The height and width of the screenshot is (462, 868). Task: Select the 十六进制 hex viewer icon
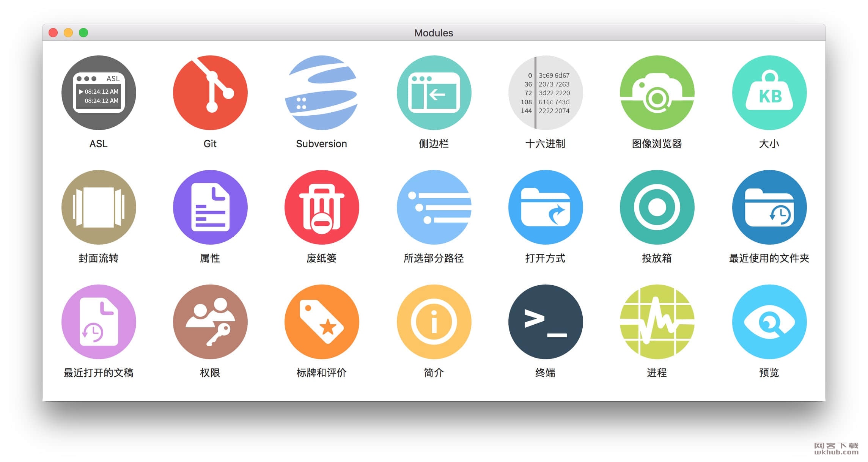tap(546, 93)
